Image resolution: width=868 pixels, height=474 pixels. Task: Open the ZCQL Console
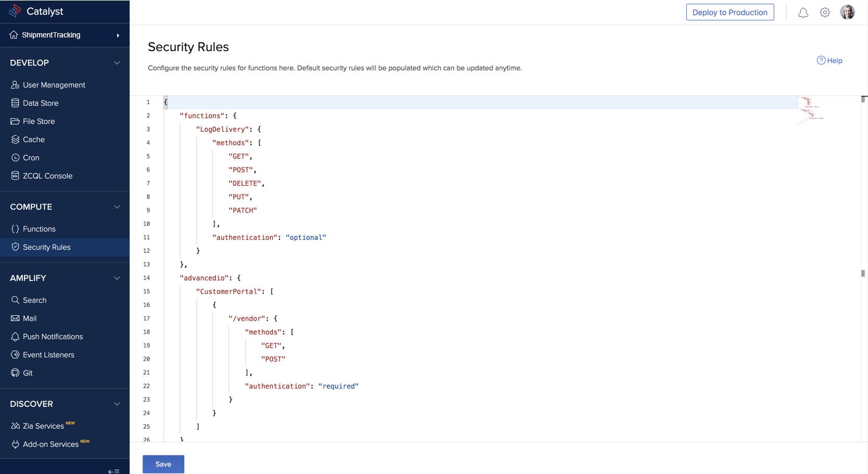(47, 175)
